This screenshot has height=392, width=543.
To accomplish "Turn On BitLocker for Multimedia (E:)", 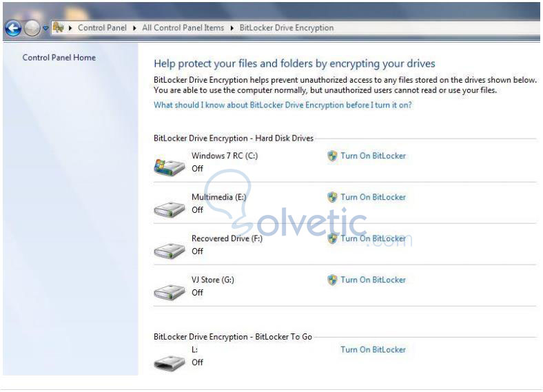I will click(x=373, y=197).
